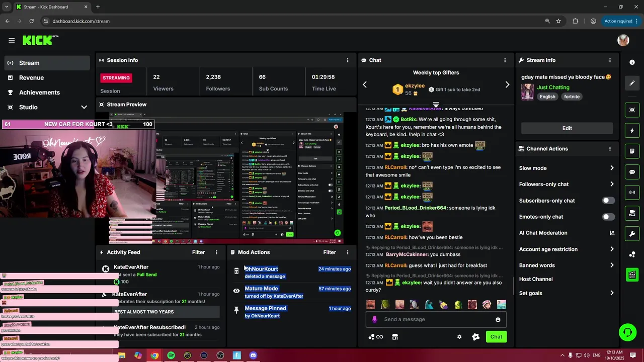644x362 pixels.
Task: Open Activity Feed Filter
Action: pyautogui.click(x=198, y=252)
